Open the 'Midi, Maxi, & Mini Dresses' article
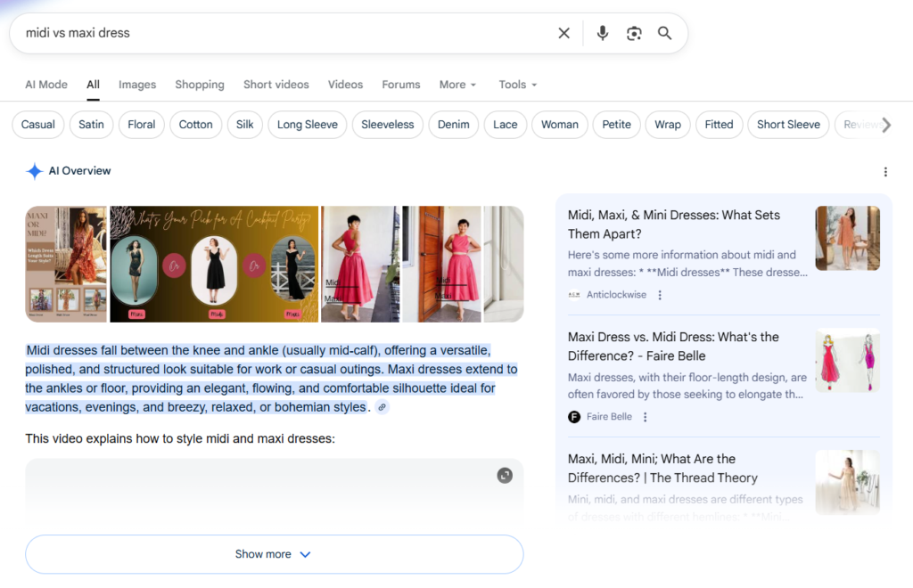The height and width of the screenshot is (588, 913). pyautogui.click(x=673, y=225)
